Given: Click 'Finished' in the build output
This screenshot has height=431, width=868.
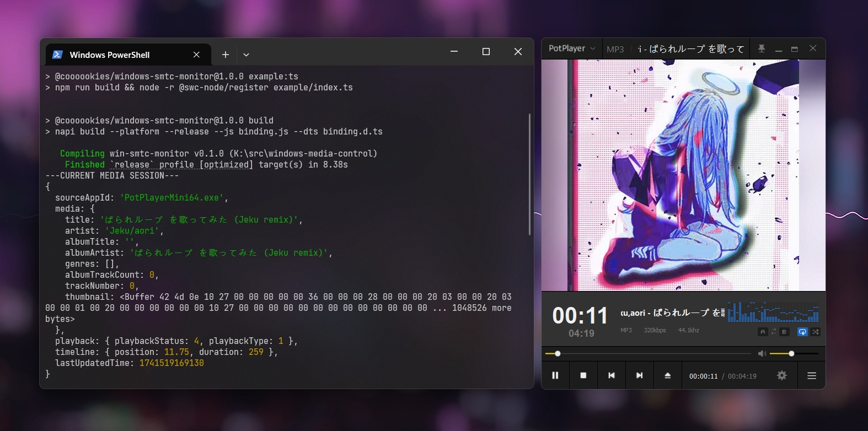Looking at the screenshot, I should (x=84, y=164).
